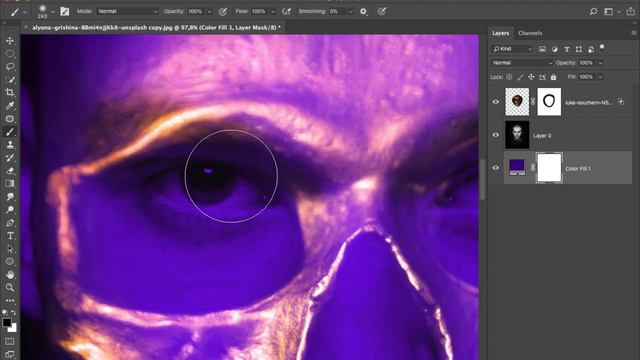Select the Path Selection tool
Image resolution: width=640 pixels, height=360 pixels.
[x=10, y=249]
